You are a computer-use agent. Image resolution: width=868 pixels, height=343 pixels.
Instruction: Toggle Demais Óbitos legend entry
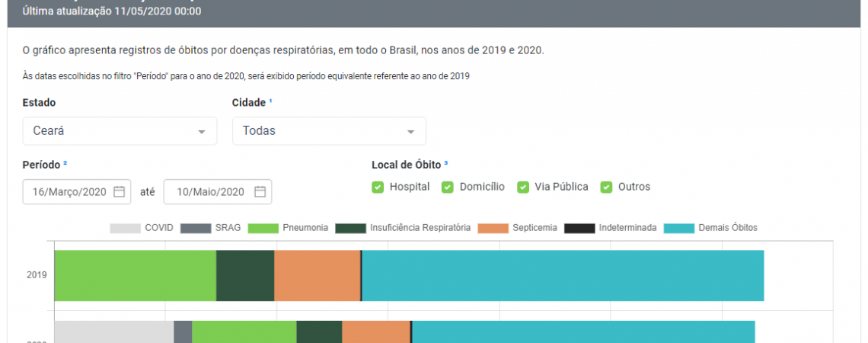[710, 228]
